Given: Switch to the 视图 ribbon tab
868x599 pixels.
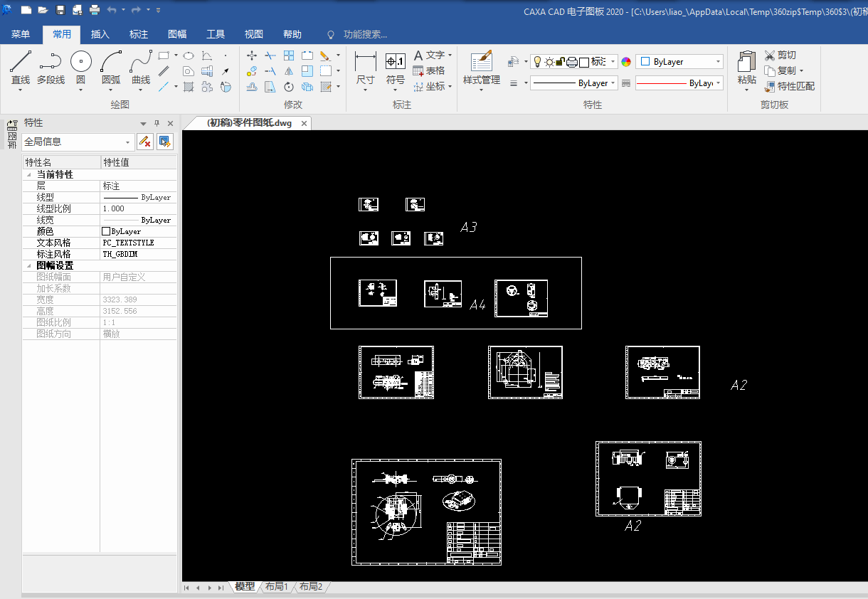Looking at the screenshot, I should click(x=254, y=34).
